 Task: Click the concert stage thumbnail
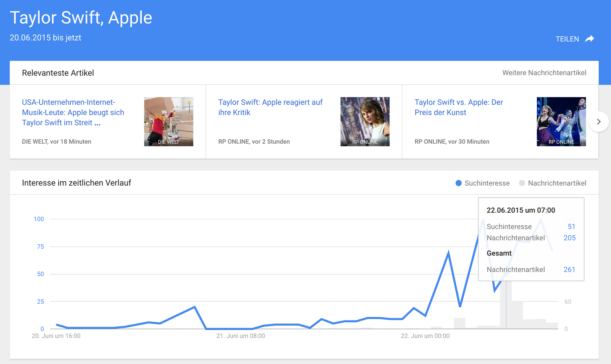pyautogui.click(x=561, y=121)
